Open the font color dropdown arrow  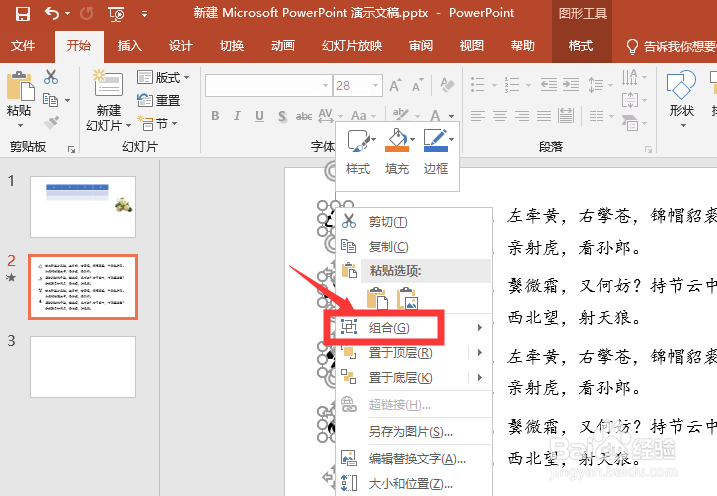point(452,116)
